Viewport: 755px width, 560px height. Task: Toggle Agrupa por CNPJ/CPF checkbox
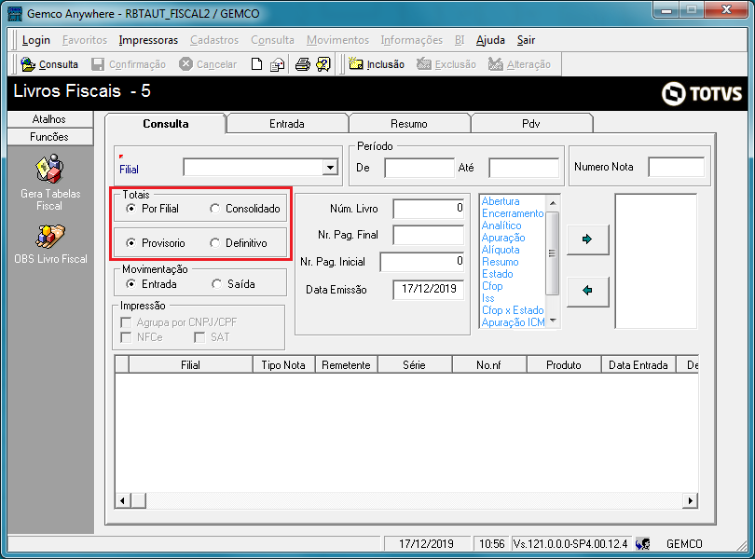[126, 322]
